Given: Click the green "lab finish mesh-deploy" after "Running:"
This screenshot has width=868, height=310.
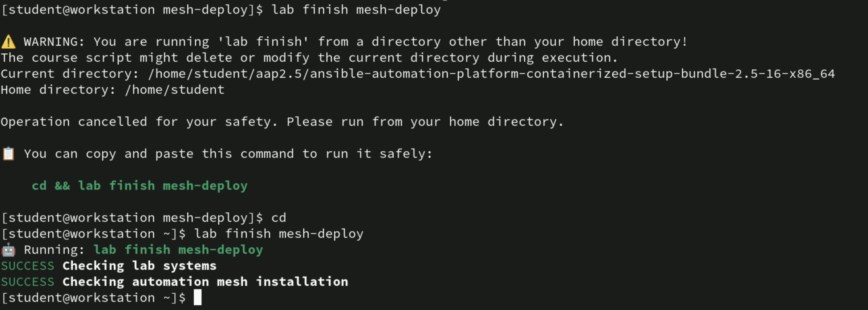Looking at the screenshot, I should click(x=178, y=250).
